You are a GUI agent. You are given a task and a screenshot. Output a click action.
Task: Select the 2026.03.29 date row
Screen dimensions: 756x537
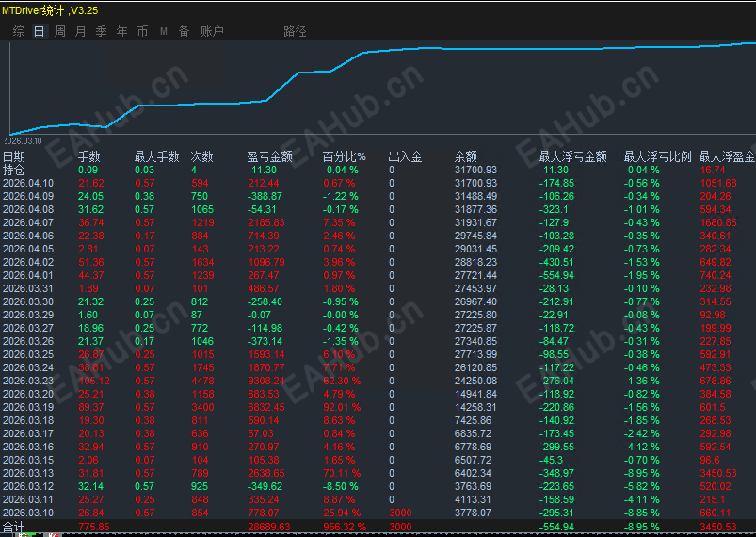[x=378, y=315]
